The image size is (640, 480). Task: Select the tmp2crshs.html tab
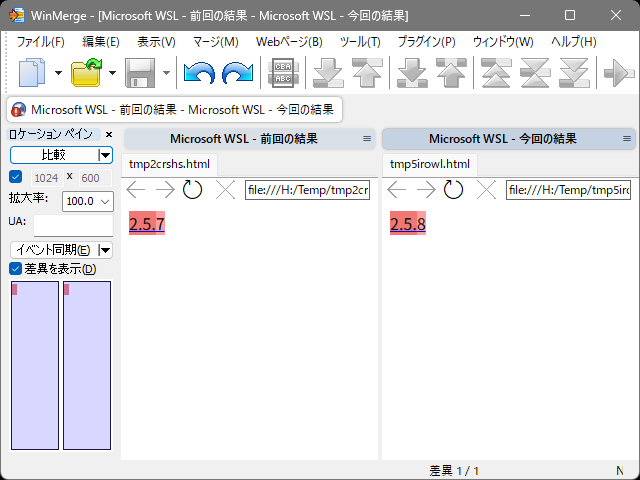169,164
